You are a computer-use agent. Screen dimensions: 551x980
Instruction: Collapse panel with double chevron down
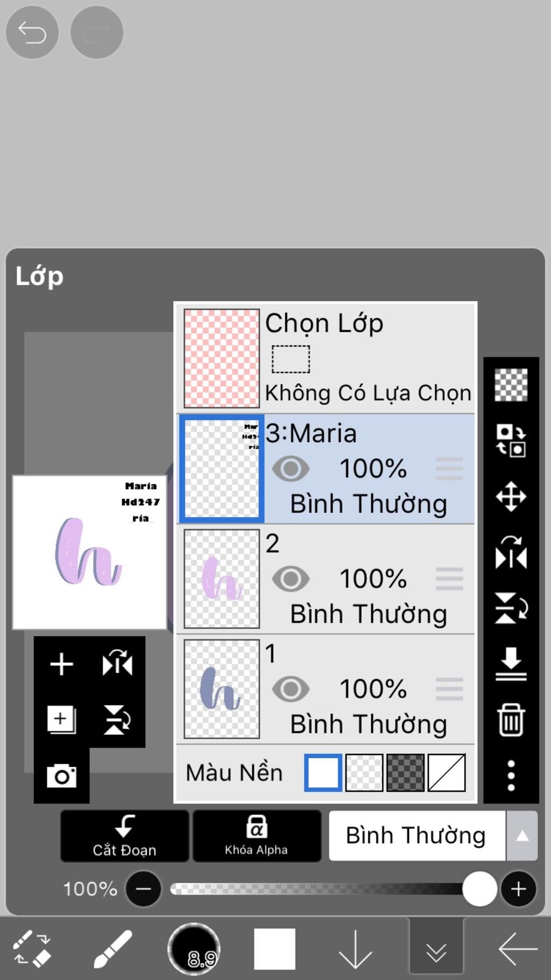coord(436,950)
